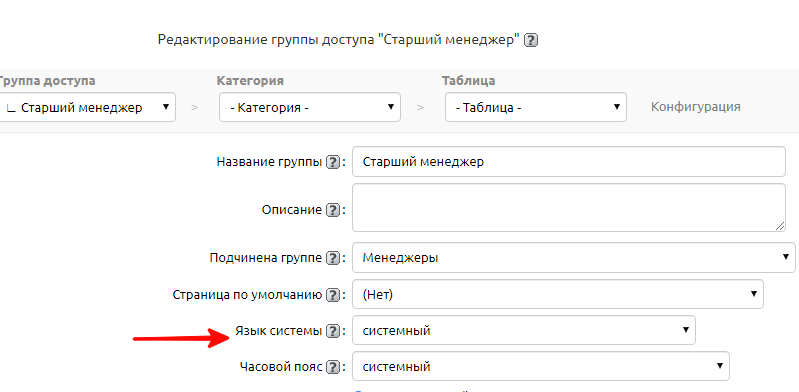Click the Часовой пояс label

pyautogui.click(x=281, y=367)
